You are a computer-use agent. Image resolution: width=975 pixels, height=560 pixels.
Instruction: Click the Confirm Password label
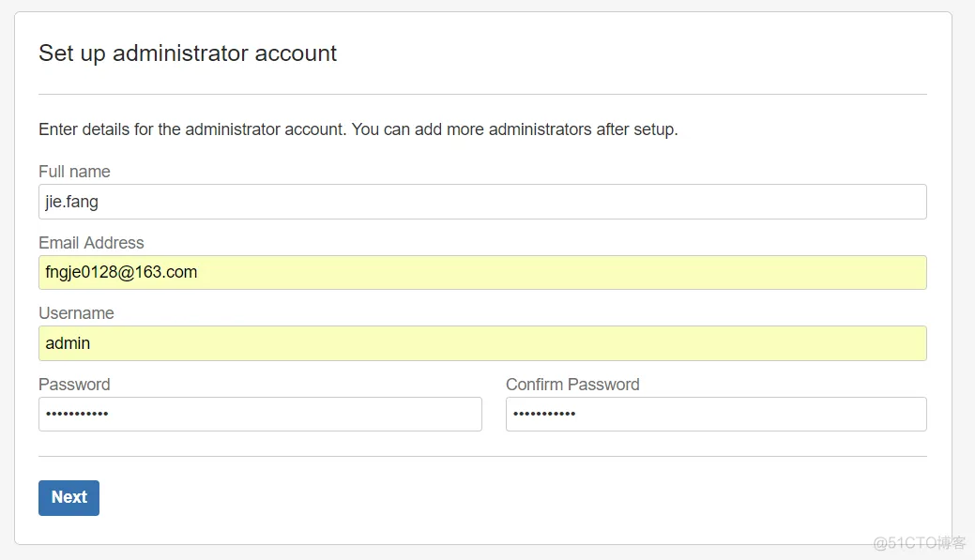coord(572,384)
